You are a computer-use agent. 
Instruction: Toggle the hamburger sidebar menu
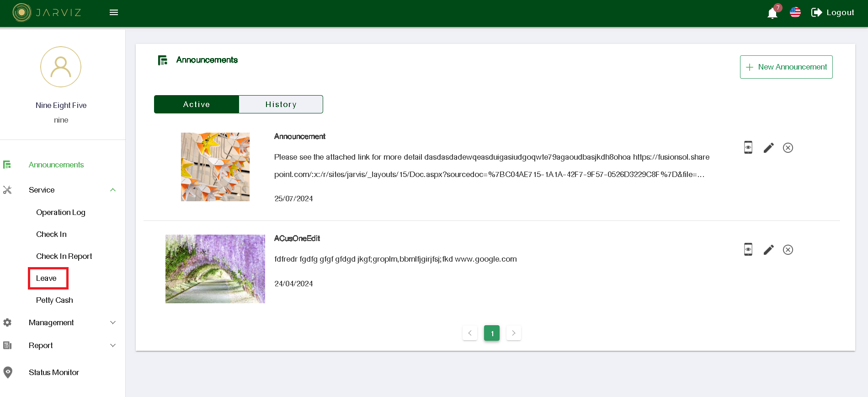pyautogui.click(x=114, y=12)
